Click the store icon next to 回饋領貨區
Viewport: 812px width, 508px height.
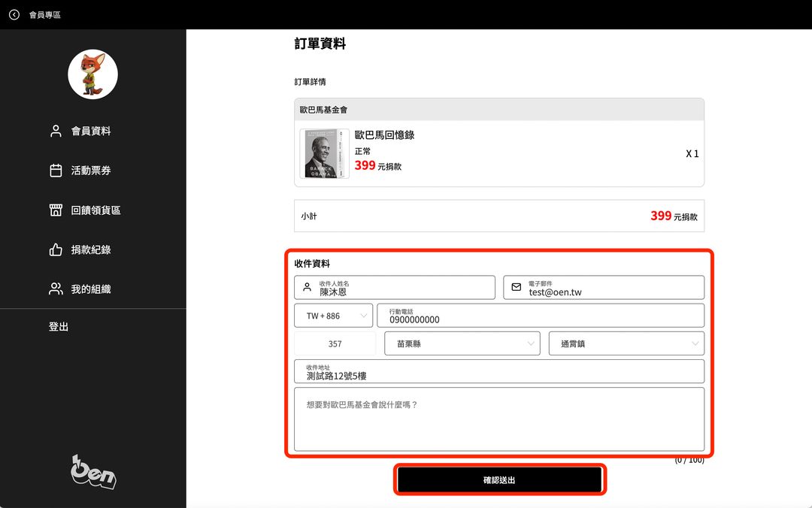pos(56,210)
